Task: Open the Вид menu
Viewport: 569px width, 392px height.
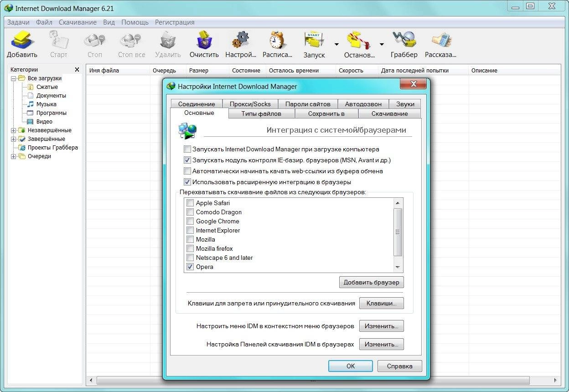Action: click(109, 22)
